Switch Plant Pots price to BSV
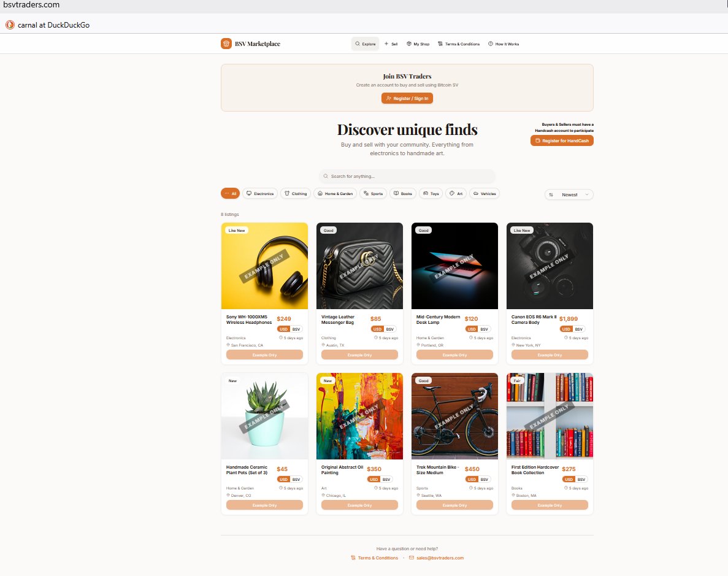The image size is (728, 576). (x=296, y=479)
